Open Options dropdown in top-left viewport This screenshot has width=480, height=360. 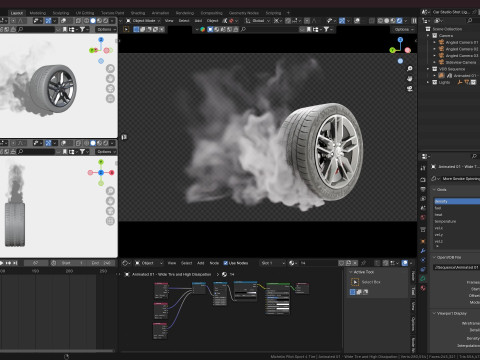(106, 29)
